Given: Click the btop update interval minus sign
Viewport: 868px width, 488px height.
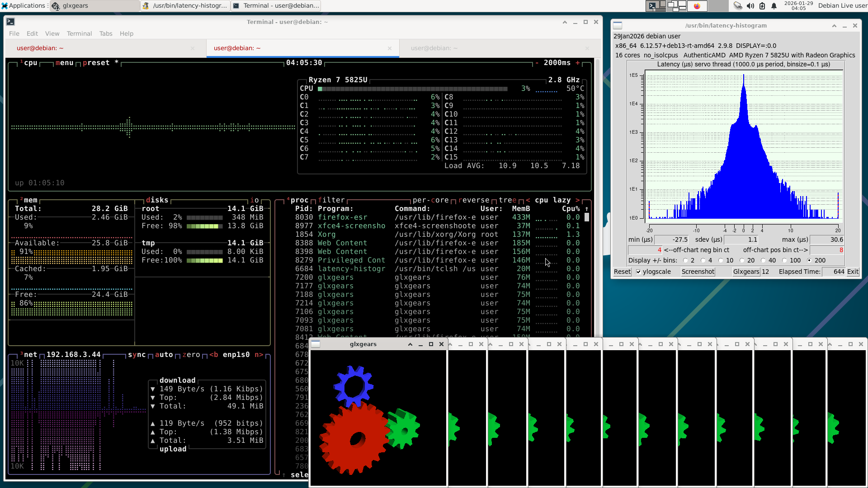Looking at the screenshot, I should click(x=537, y=63).
